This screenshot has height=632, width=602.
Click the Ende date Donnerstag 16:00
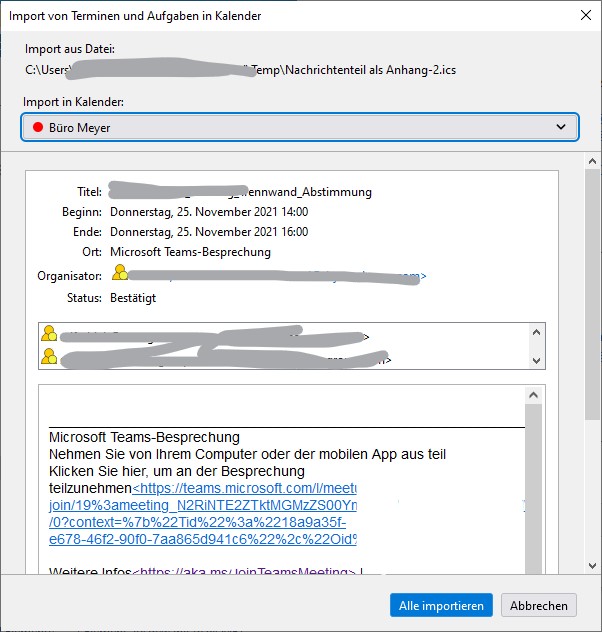coord(208,232)
